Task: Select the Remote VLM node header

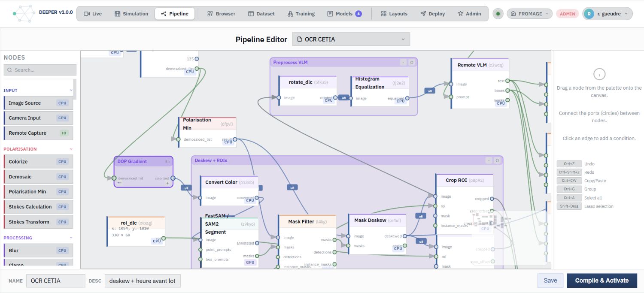Action: (x=480, y=65)
